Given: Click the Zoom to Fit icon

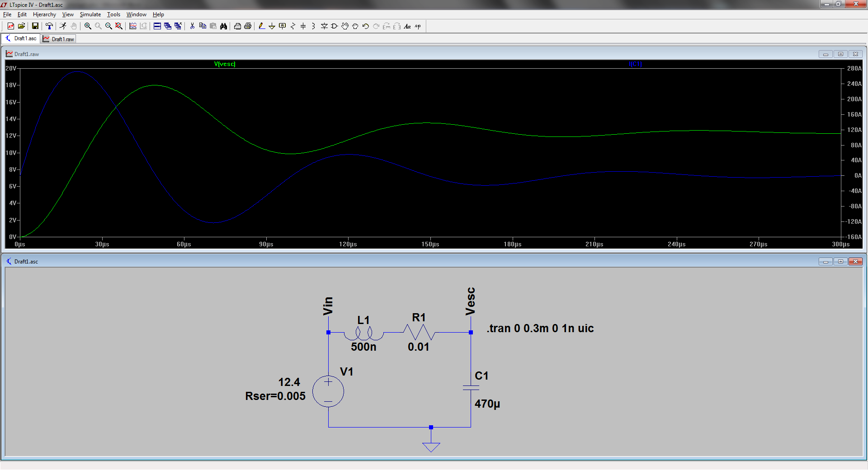Looking at the screenshot, I should [x=119, y=26].
